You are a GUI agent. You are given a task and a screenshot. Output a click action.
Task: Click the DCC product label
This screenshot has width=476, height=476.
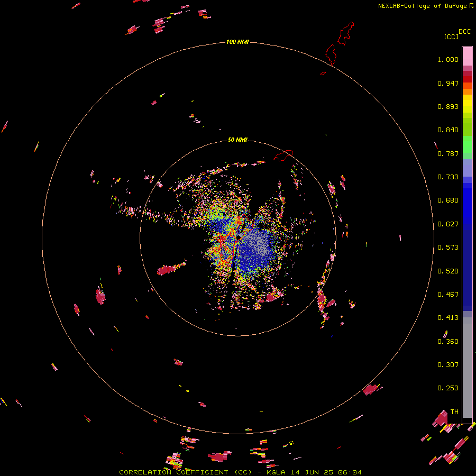click(x=465, y=32)
